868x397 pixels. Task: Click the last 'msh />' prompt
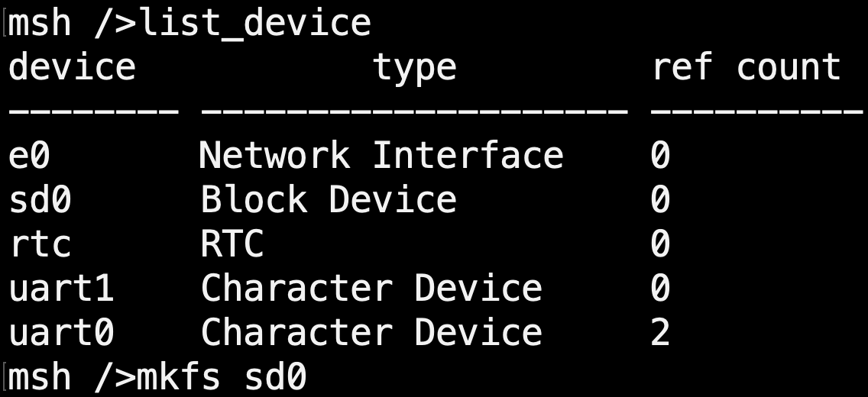point(73,377)
